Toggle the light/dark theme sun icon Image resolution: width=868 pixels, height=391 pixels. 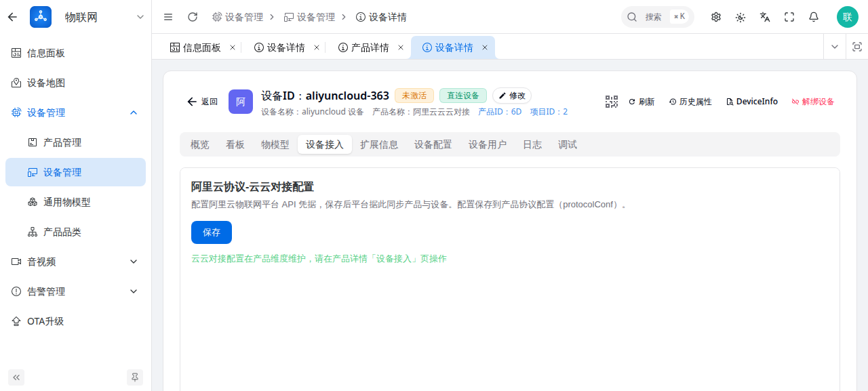coord(741,17)
